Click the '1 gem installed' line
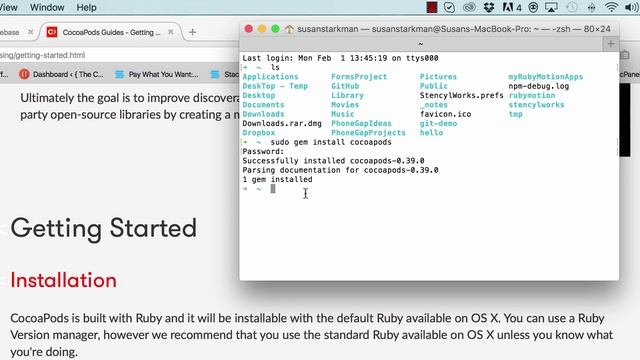The height and width of the screenshot is (360, 640). coord(278,180)
